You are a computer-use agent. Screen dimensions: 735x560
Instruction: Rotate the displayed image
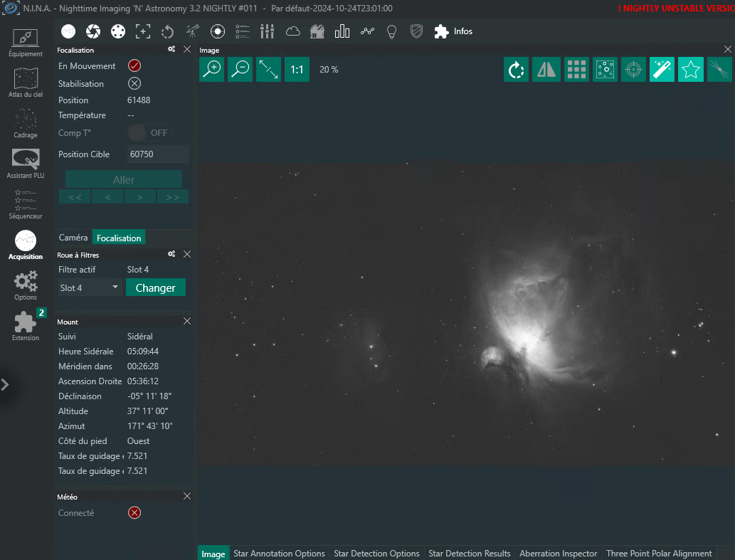[516, 69]
